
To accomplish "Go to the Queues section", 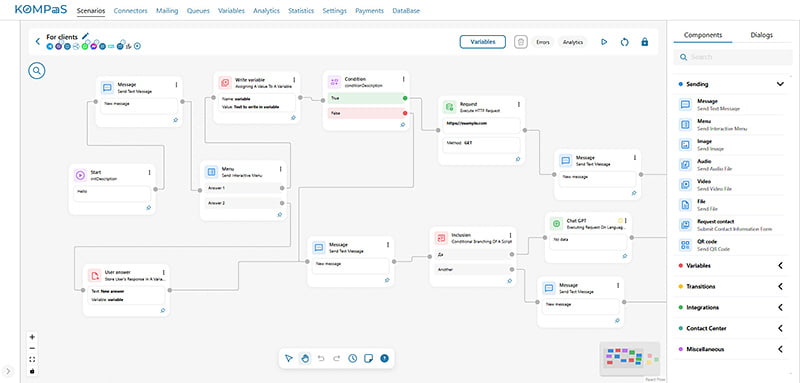I will click(198, 10).
